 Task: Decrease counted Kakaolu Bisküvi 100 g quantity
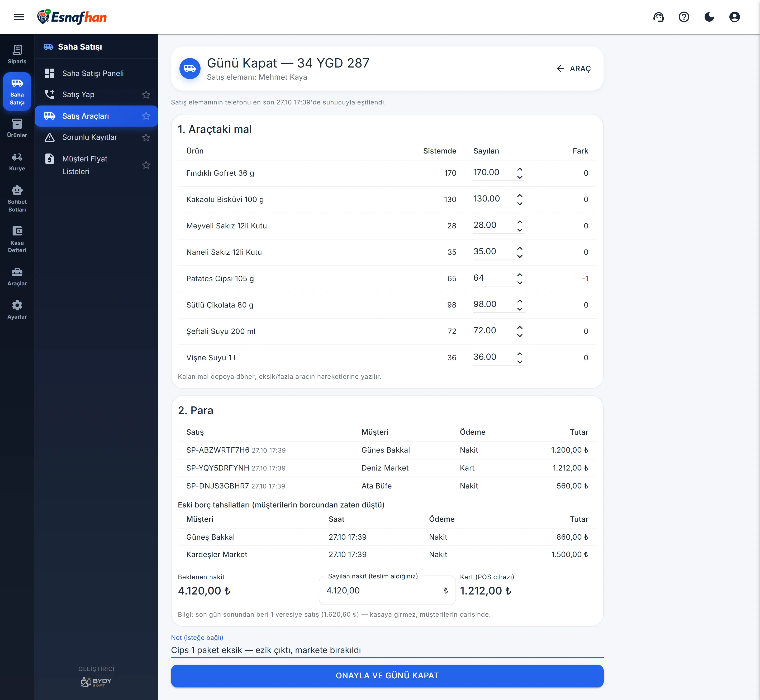pyautogui.click(x=520, y=204)
